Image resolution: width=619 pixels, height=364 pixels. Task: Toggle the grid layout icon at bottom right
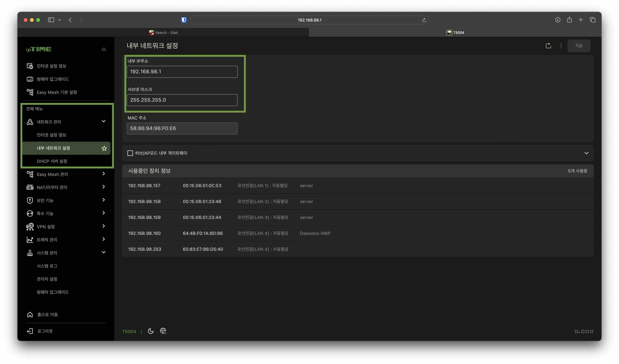coord(584,331)
